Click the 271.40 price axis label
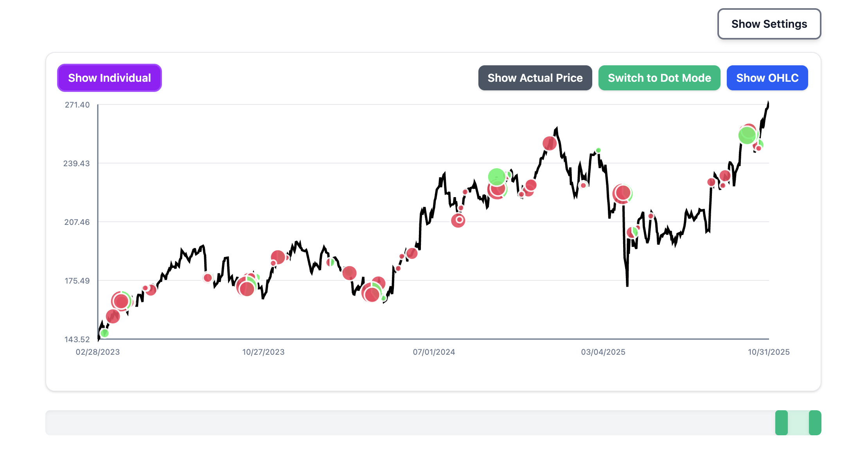This screenshot has height=456, width=868. [77, 105]
